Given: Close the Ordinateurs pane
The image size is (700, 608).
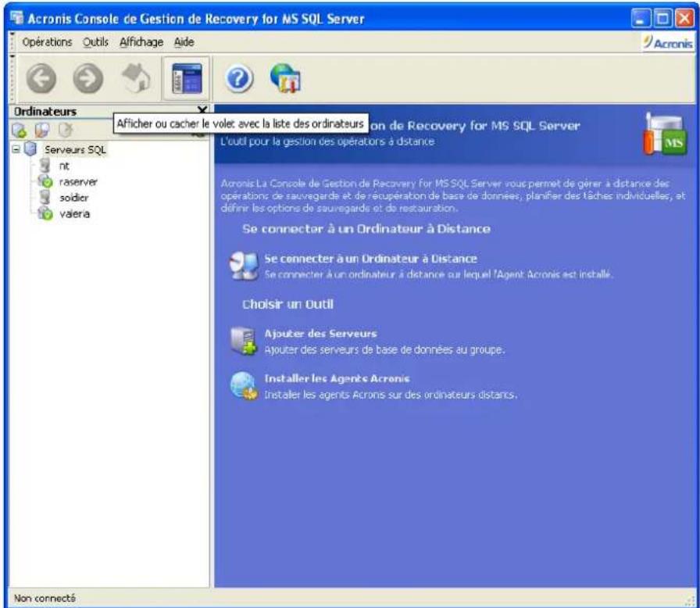Looking at the screenshot, I should tap(202, 110).
